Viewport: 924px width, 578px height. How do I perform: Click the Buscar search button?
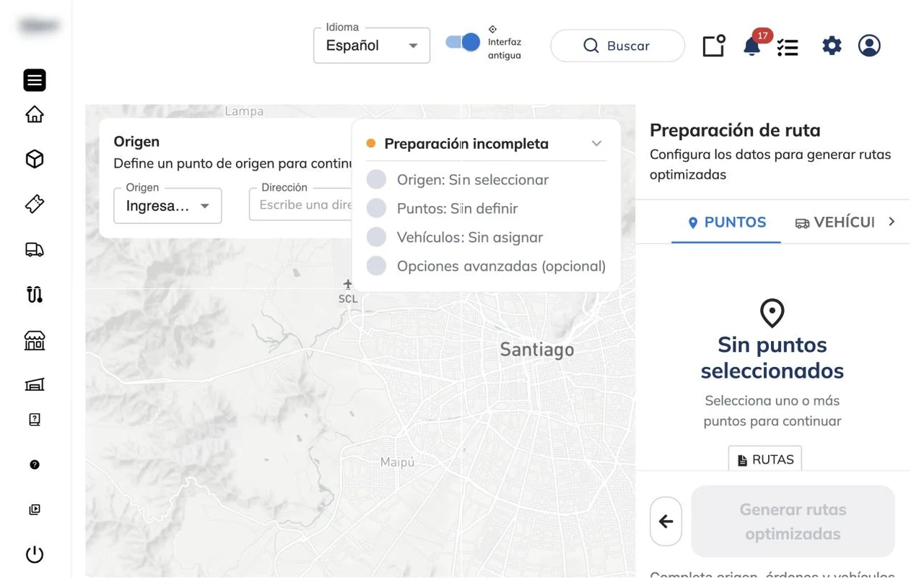point(617,46)
